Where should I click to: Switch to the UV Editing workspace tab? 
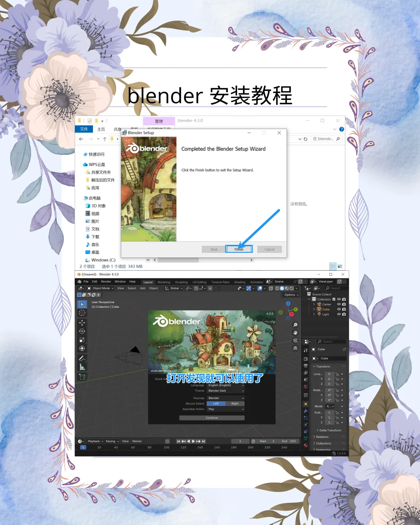[x=199, y=282]
